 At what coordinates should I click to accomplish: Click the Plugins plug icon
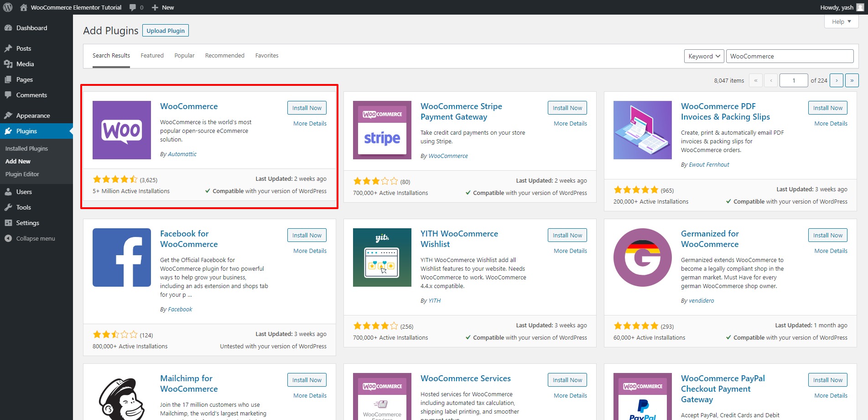9,131
